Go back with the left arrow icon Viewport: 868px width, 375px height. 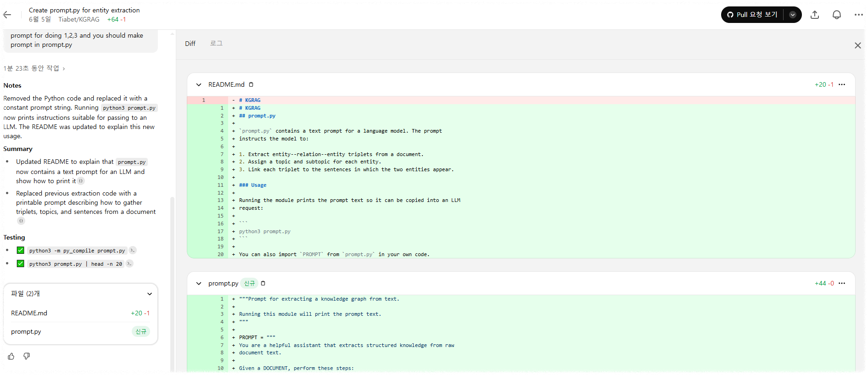[7, 15]
